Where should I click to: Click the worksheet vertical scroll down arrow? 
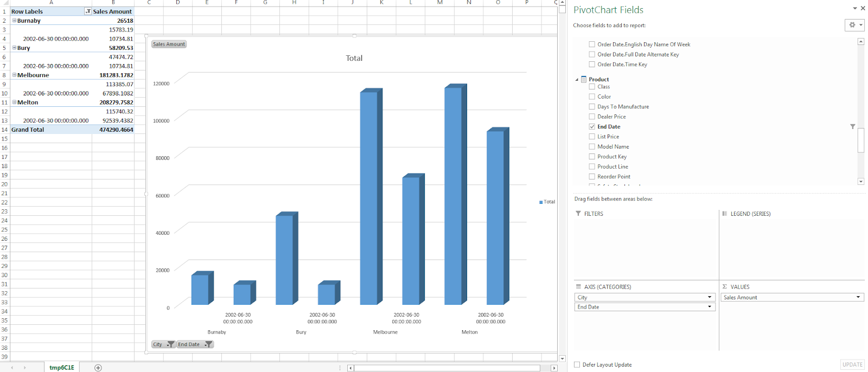pos(562,358)
